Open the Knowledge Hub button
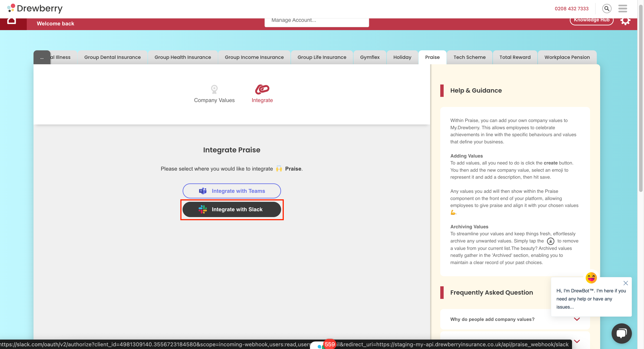The width and height of the screenshot is (644, 349). (x=592, y=20)
